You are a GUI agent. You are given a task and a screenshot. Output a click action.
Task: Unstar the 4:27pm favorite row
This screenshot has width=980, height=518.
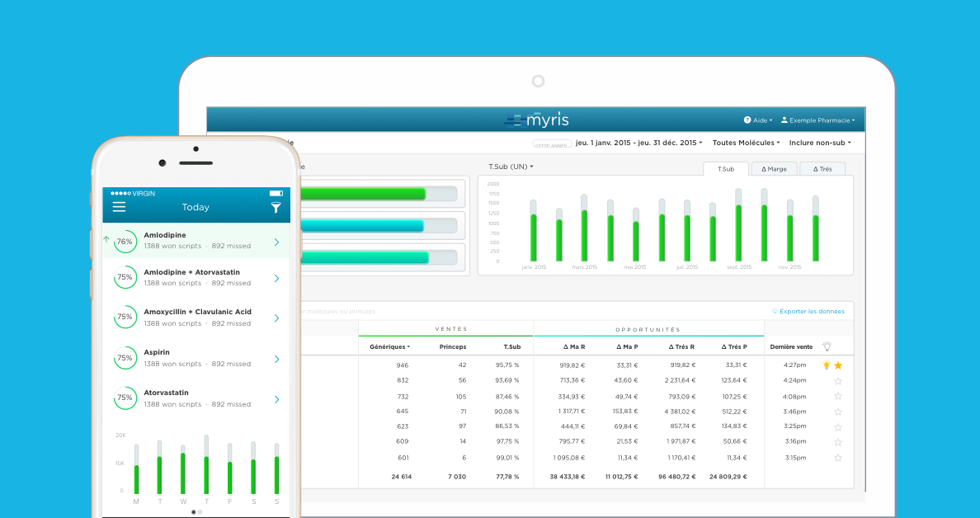[838, 365]
